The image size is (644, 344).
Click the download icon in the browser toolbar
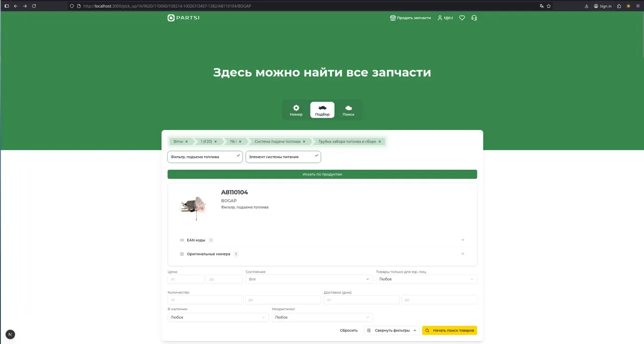click(x=587, y=6)
